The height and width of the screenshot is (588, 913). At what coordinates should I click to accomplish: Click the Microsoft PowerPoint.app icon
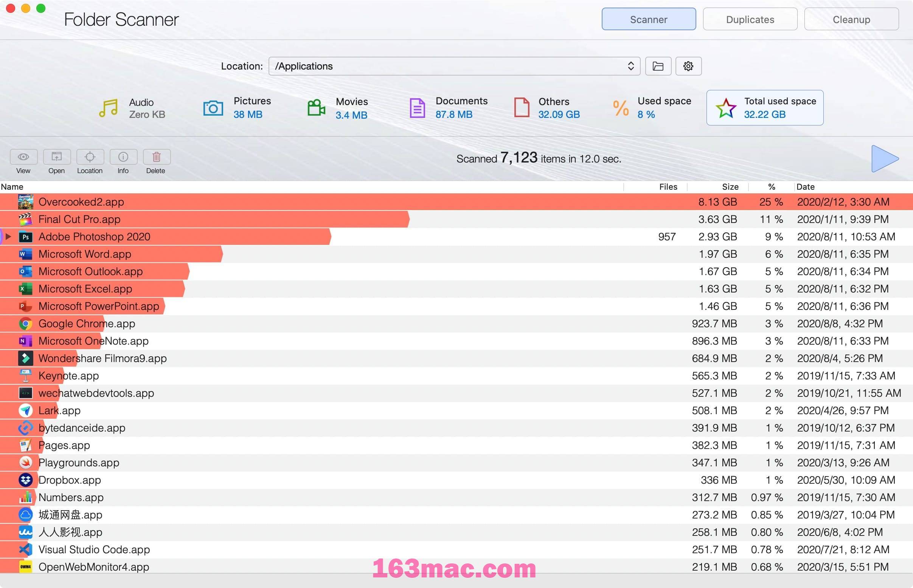(25, 306)
